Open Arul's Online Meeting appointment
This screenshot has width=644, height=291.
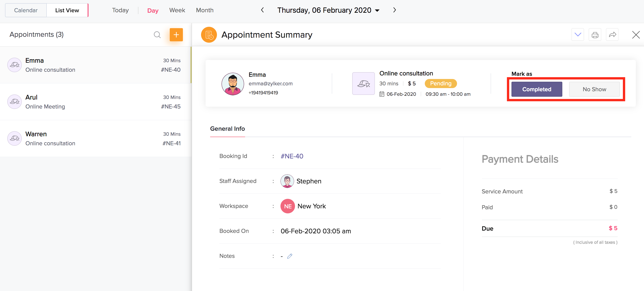95,102
